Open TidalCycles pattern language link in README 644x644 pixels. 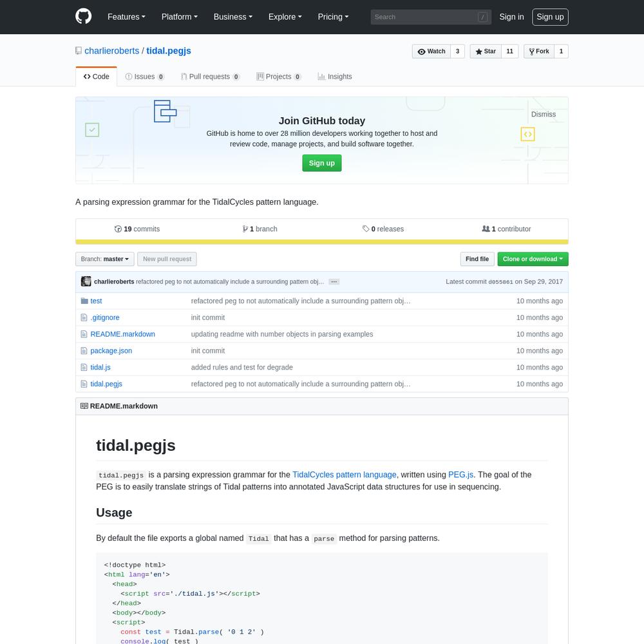click(x=344, y=475)
